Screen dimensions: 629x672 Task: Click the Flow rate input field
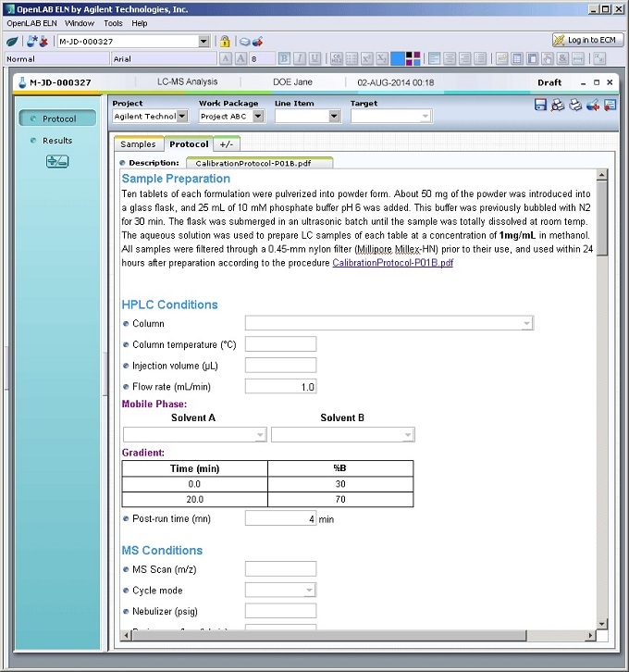[280, 387]
